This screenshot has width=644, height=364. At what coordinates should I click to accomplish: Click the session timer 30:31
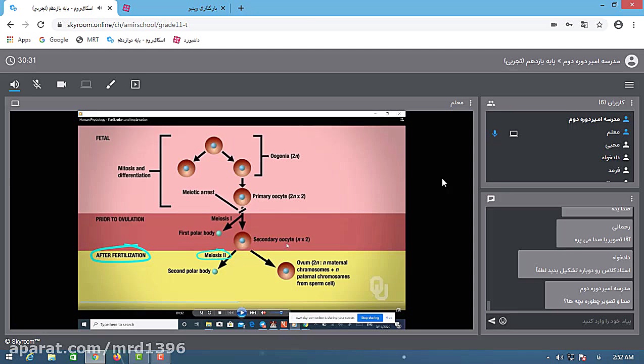pyautogui.click(x=27, y=60)
